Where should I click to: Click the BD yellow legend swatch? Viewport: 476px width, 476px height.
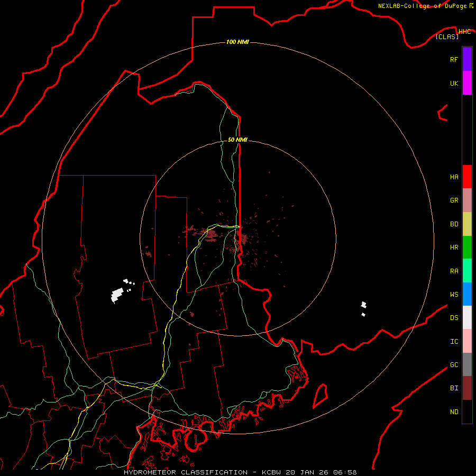pos(467,224)
